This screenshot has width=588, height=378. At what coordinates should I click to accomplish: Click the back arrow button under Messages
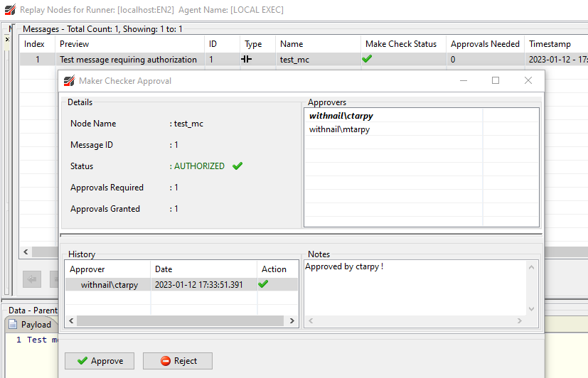31,279
